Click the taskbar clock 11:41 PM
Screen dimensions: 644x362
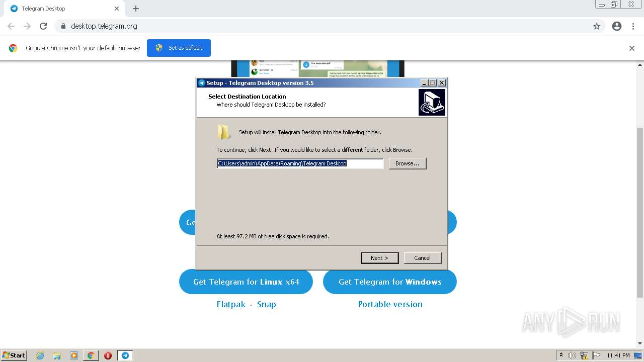coord(618,355)
